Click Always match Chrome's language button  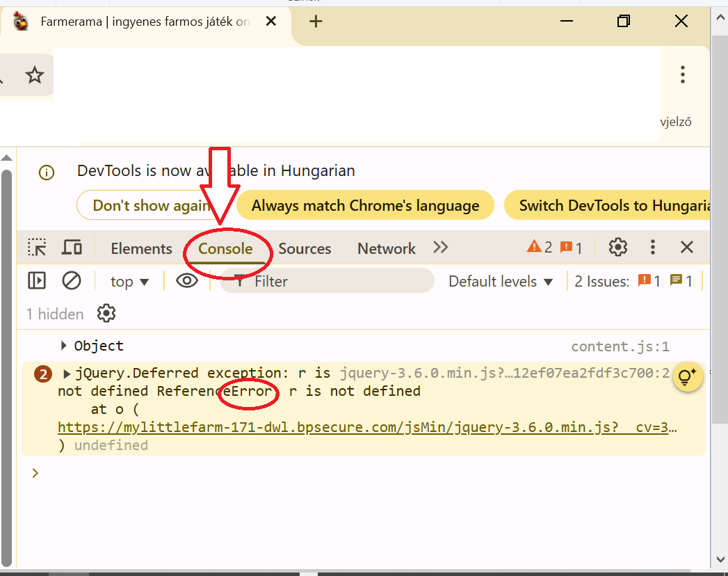[x=365, y=205]
